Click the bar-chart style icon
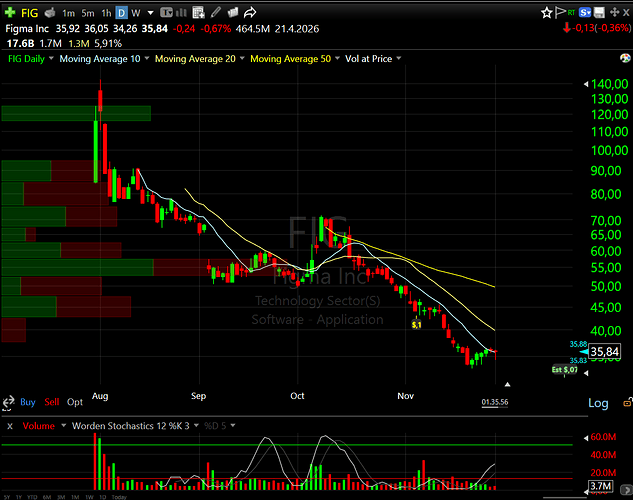Screen dimensions: 633x500 [181, 13]
